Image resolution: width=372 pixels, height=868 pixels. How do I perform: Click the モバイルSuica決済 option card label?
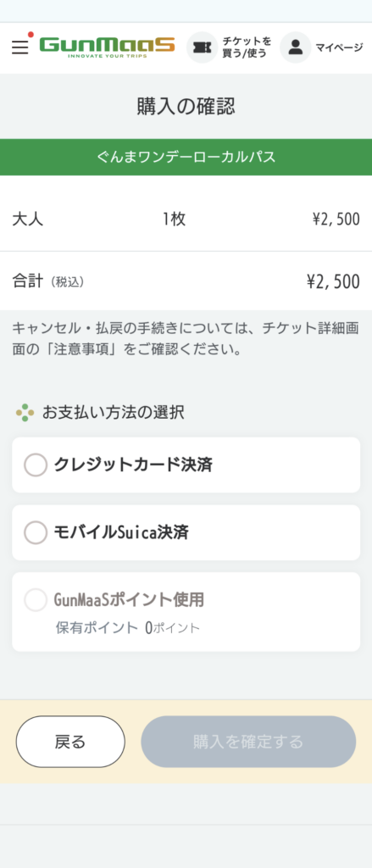[x=121, y=532]
